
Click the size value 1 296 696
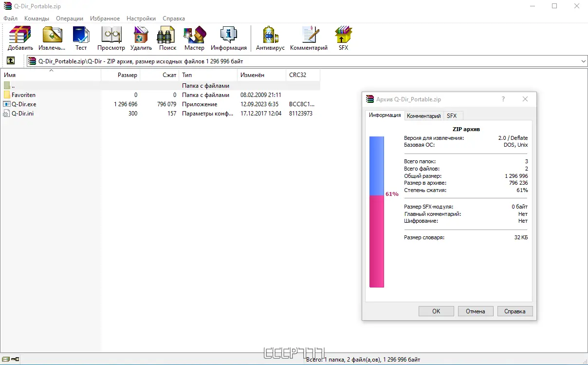point(126,104)
